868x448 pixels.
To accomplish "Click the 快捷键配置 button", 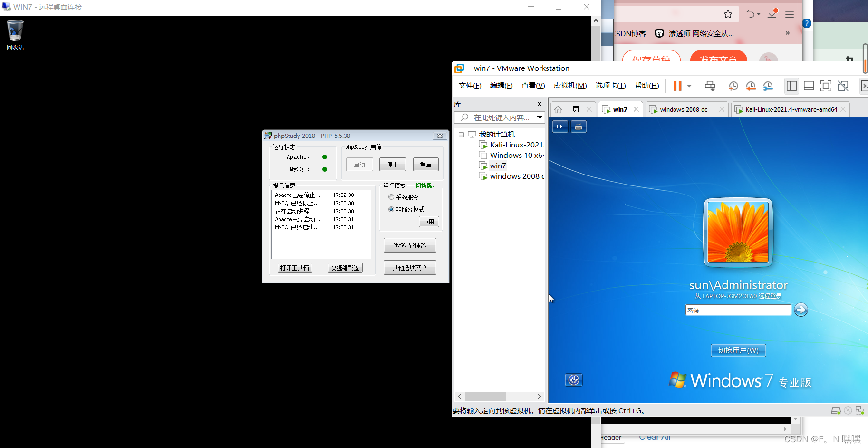I will (x=345, y=268).
